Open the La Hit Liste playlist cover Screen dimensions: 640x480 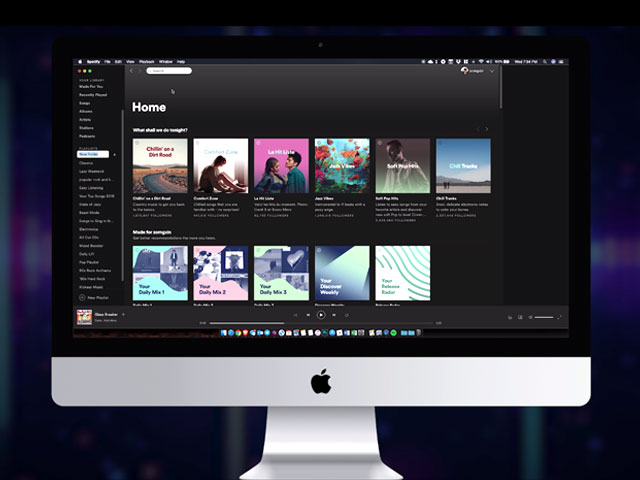point(281,166)
